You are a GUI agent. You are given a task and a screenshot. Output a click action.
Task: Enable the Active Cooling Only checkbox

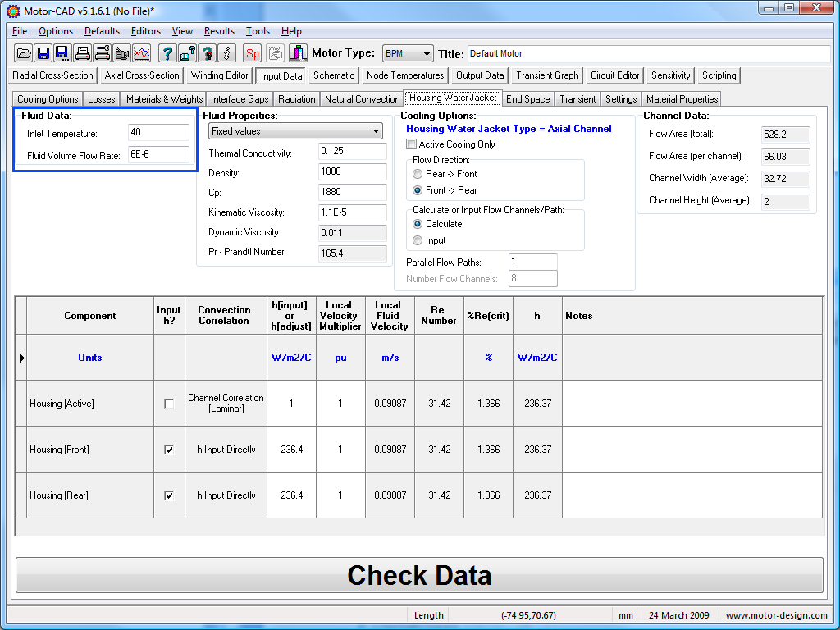click(x=412, y=144)
